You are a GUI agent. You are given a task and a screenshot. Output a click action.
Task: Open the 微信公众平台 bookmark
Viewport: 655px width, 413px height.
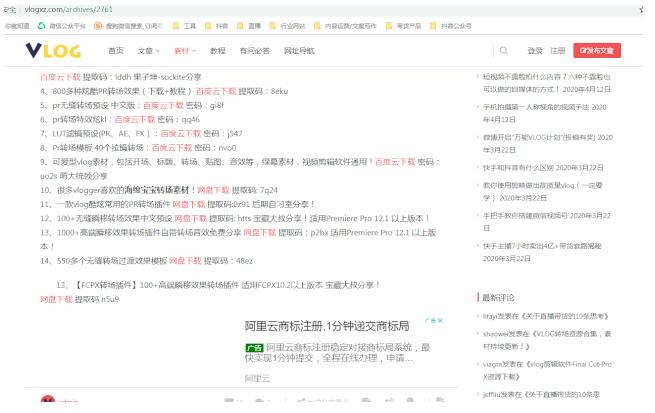pyautogui.click(x=61, y=26)
